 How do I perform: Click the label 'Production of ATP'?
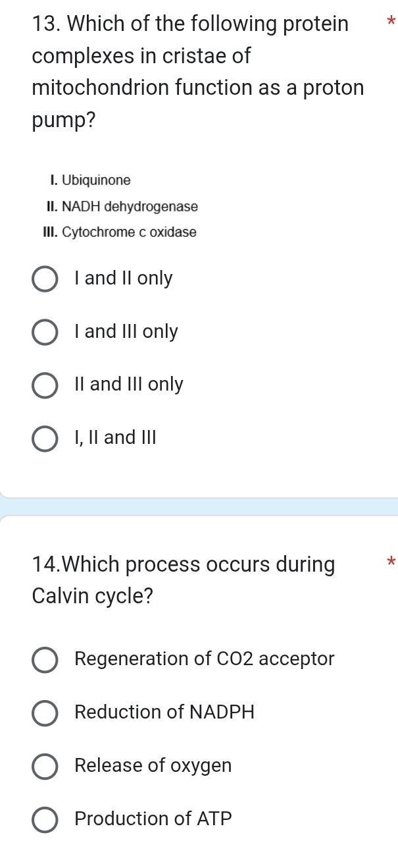[x=153, y=819]
